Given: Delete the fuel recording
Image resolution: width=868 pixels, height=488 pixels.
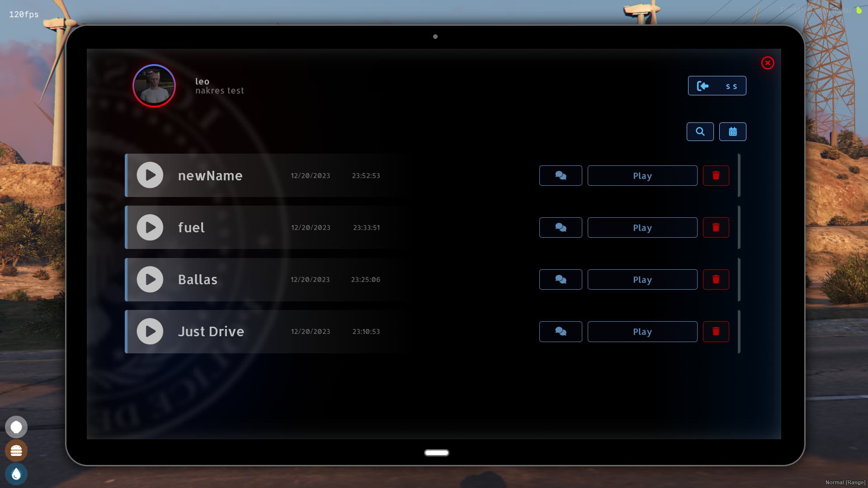Looking at the screenshot, I should (716, 227).
